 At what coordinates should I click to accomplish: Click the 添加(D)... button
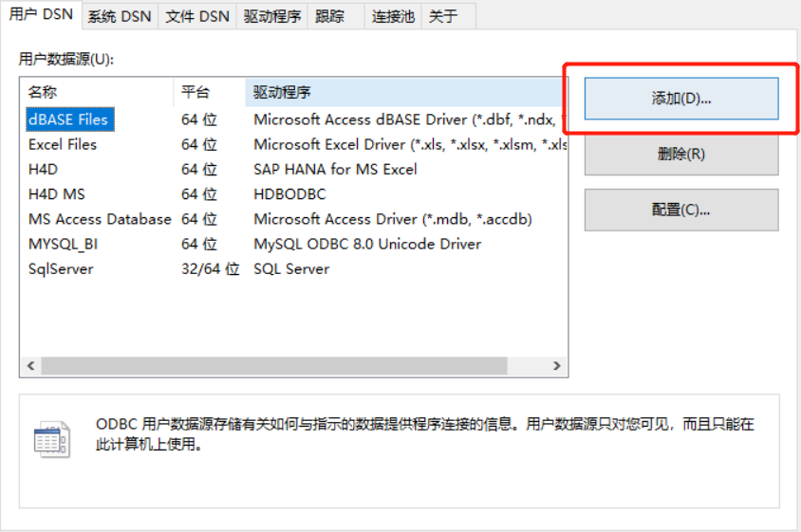[681, 99]
